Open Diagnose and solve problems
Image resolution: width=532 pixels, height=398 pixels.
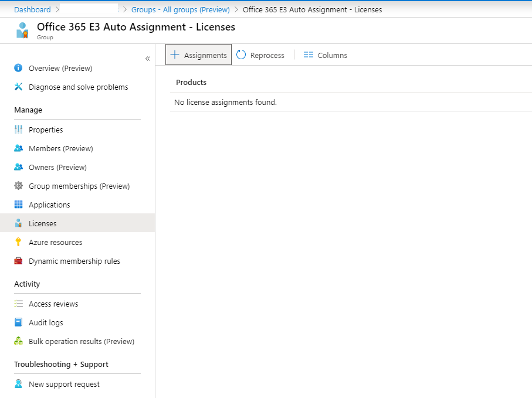point(79,87)
